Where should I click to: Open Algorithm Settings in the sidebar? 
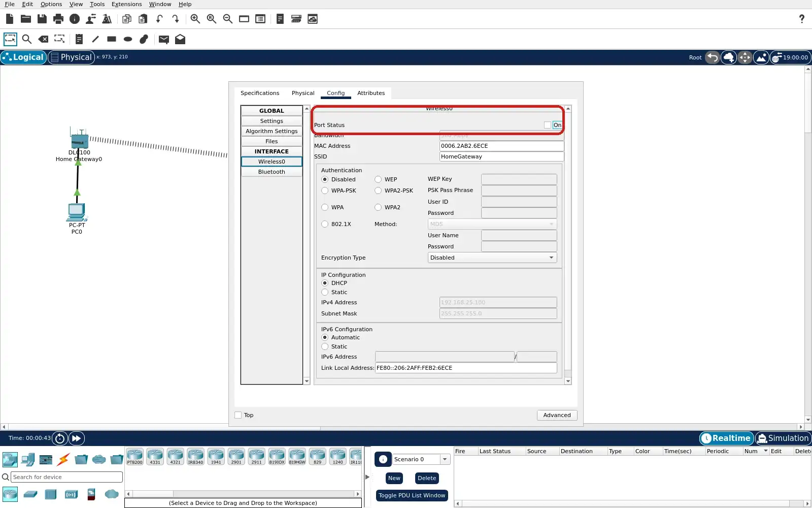click(x=272, y=131)
